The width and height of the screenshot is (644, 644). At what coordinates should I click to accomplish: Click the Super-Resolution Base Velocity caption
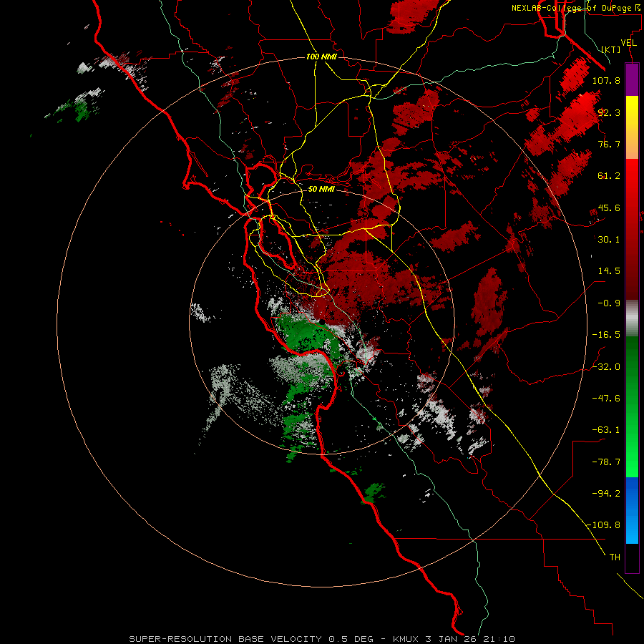click(321, 639)
